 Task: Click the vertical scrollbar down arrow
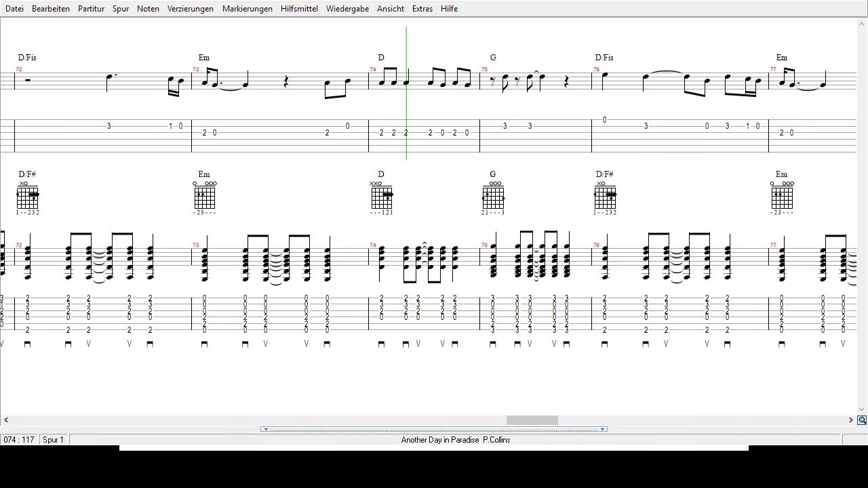862,409
